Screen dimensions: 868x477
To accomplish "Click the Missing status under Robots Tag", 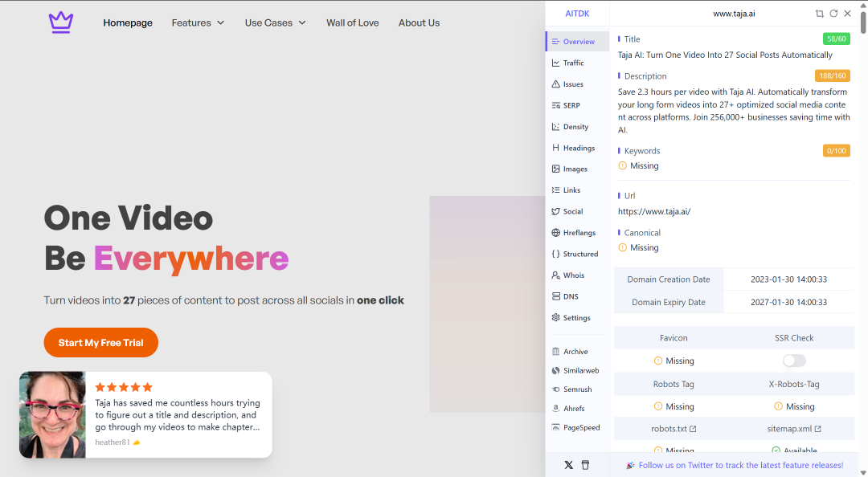I will (674, 406).
